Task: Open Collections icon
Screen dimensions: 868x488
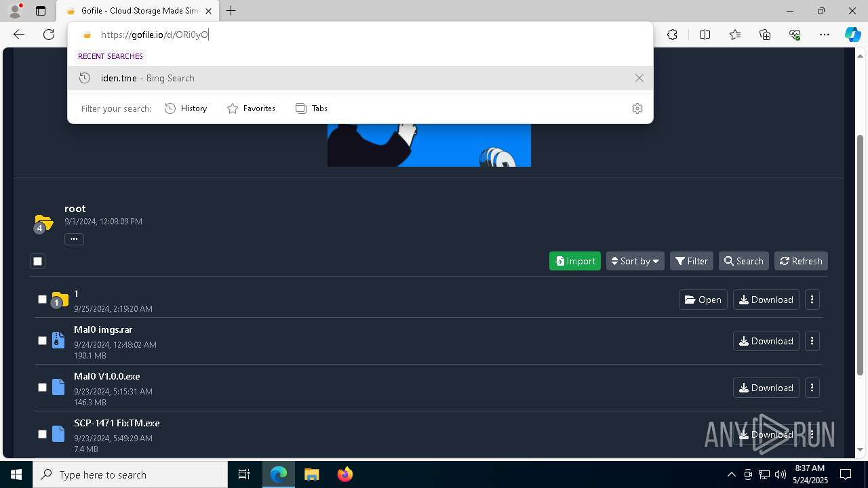Action: [x=765, y=35]
